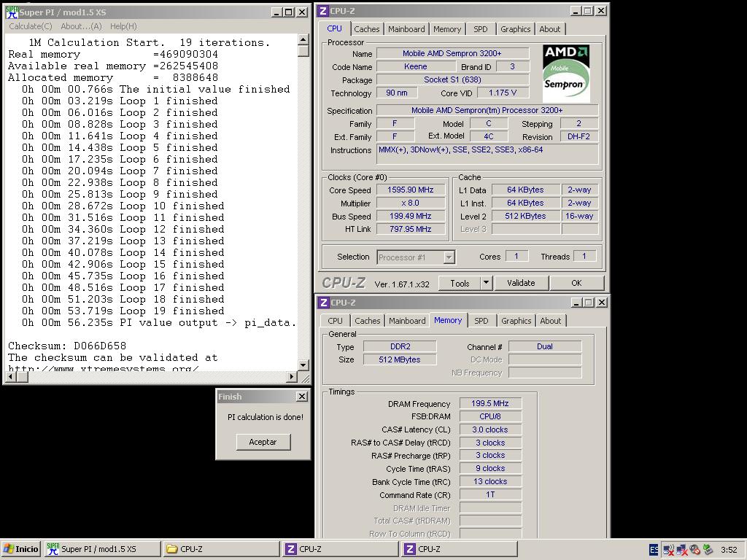Click the disconnected wireless network tray icon
This screenshot has height=560, width=747.
point(669,550)
